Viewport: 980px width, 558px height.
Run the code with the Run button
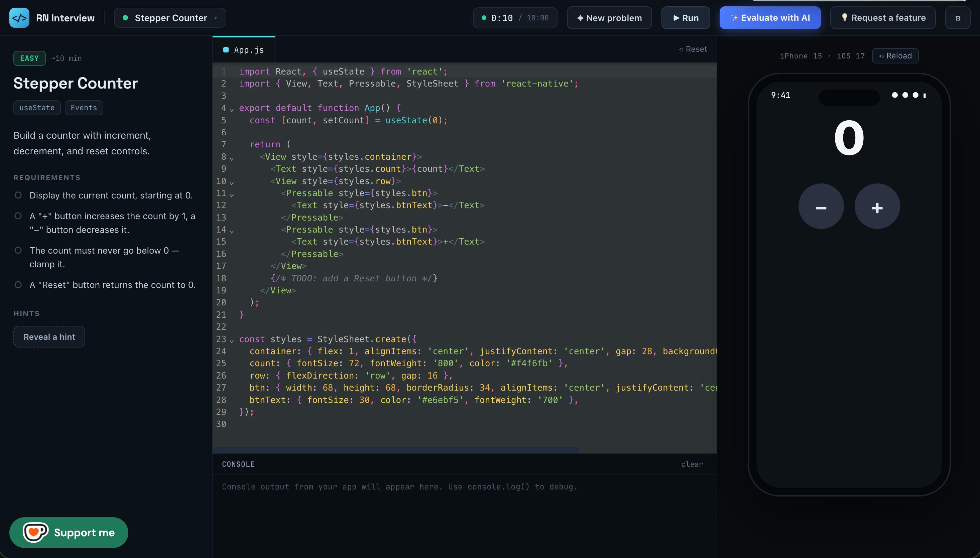coord(686,18)
